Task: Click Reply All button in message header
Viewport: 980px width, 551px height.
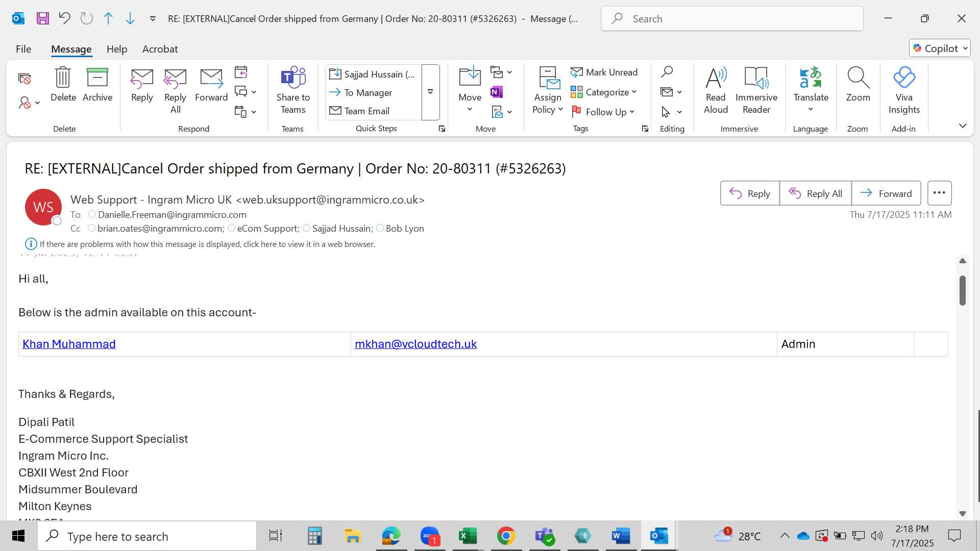Action: pyautogui.click(x=815, y=193)
